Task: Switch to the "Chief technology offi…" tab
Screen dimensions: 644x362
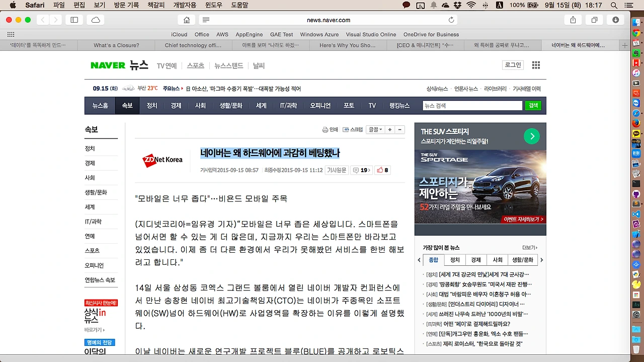Action: click(193, 45)
